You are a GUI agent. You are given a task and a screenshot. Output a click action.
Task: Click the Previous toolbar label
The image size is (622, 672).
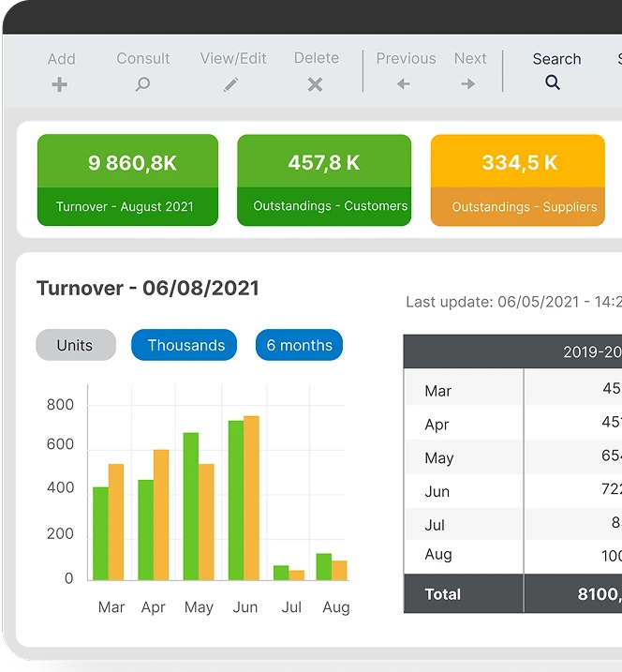point(407,58)
